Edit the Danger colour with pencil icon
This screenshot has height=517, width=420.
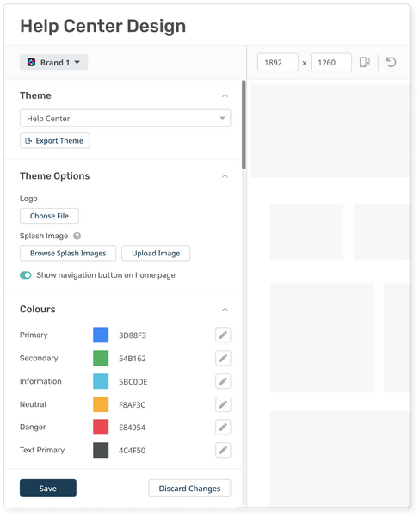[x=223, y=427]
